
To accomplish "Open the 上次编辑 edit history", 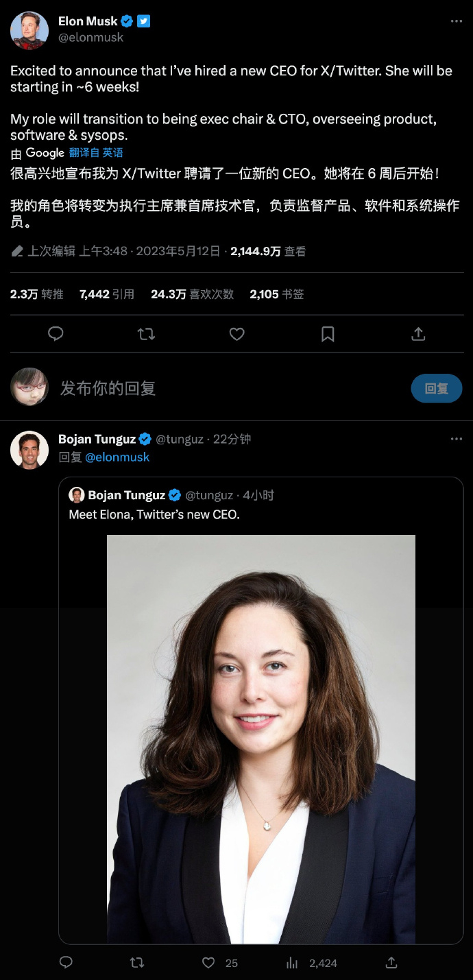I will click(x=51, y=251).
